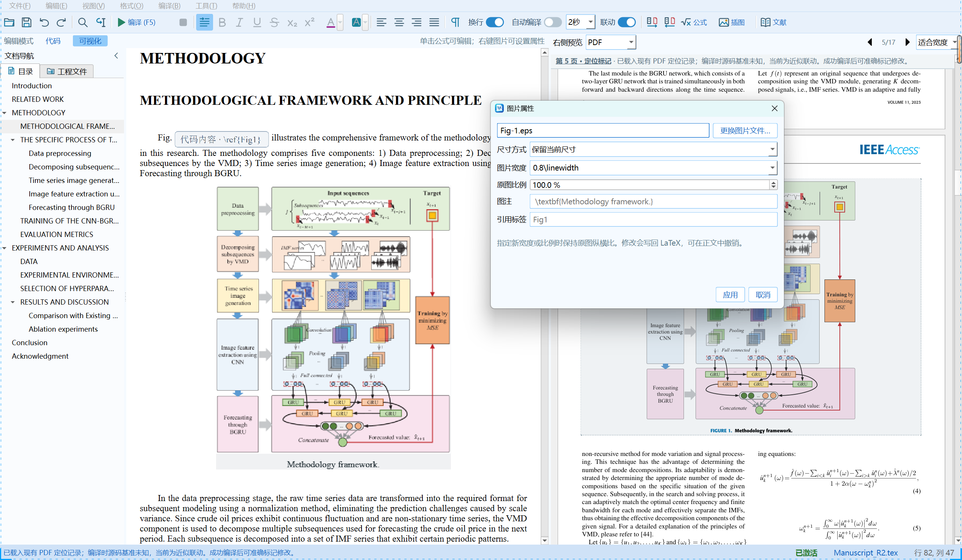This screenshot has height=560, width=962.
Task: Undo the last edit
Action: pos(44,22)
